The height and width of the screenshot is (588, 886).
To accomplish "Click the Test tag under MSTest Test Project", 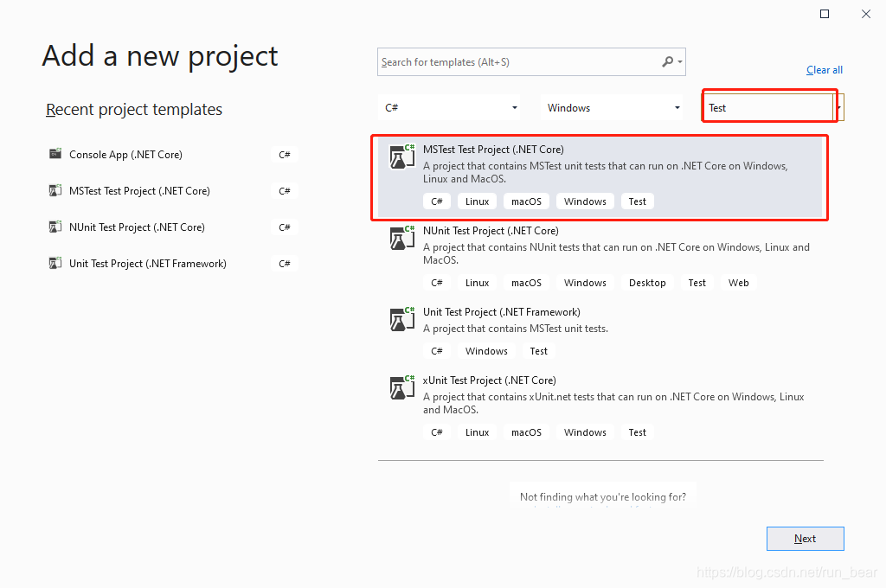I will pos(638,201).
